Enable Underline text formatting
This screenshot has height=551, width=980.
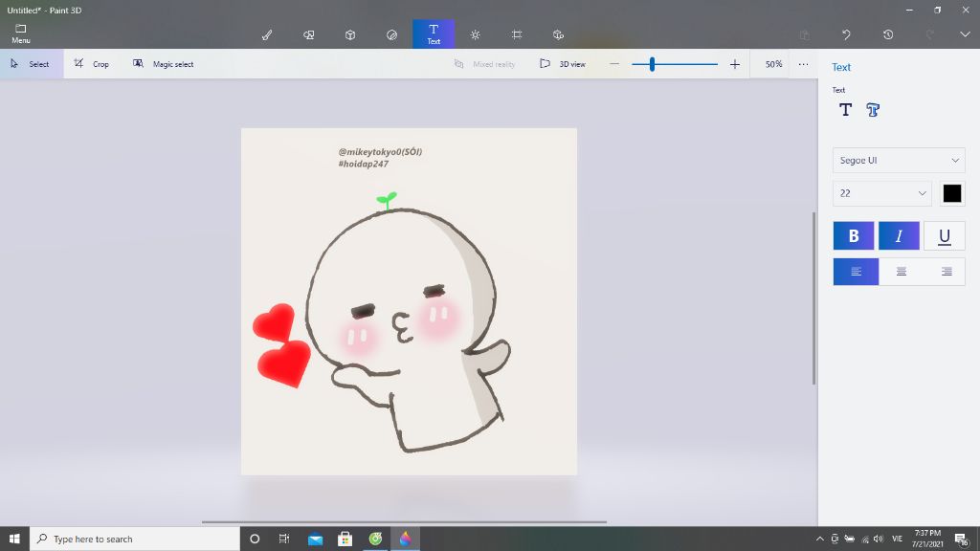point(944,236)
